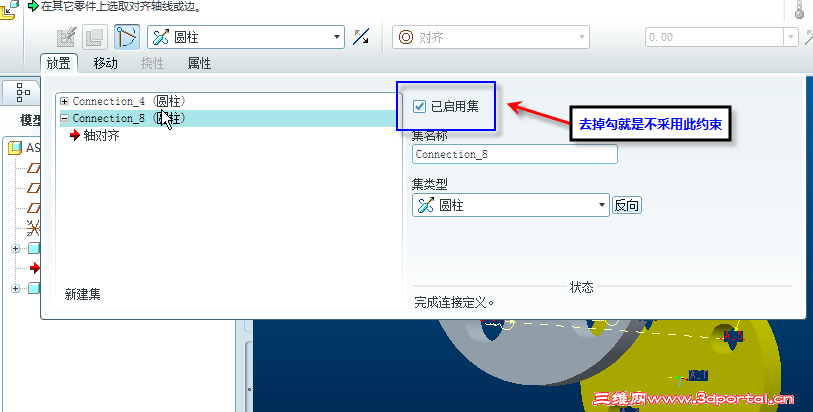Expand the Connection_4 set node

(64, 101)
